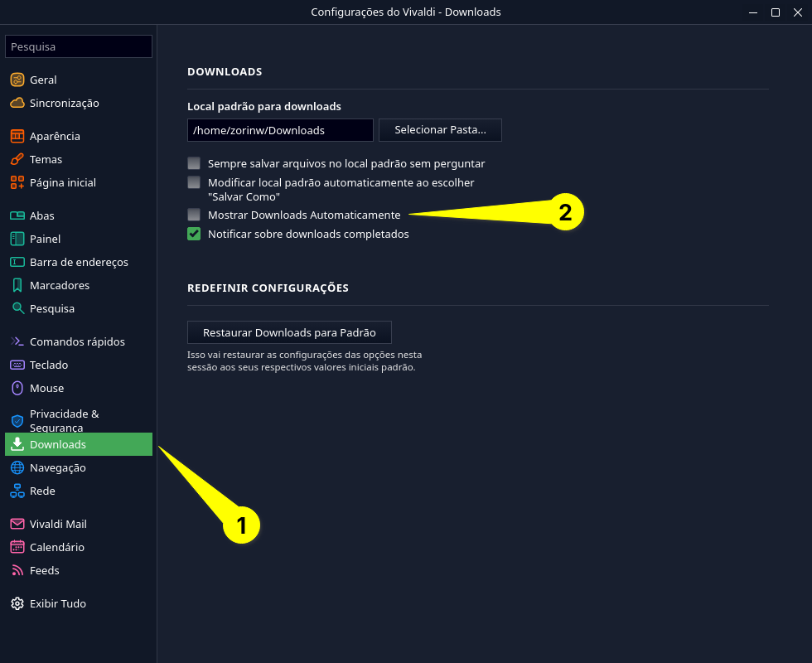This screenshot has height=663, width=812.
Task: Enable always save files without asking
Action: coord(194,163)
